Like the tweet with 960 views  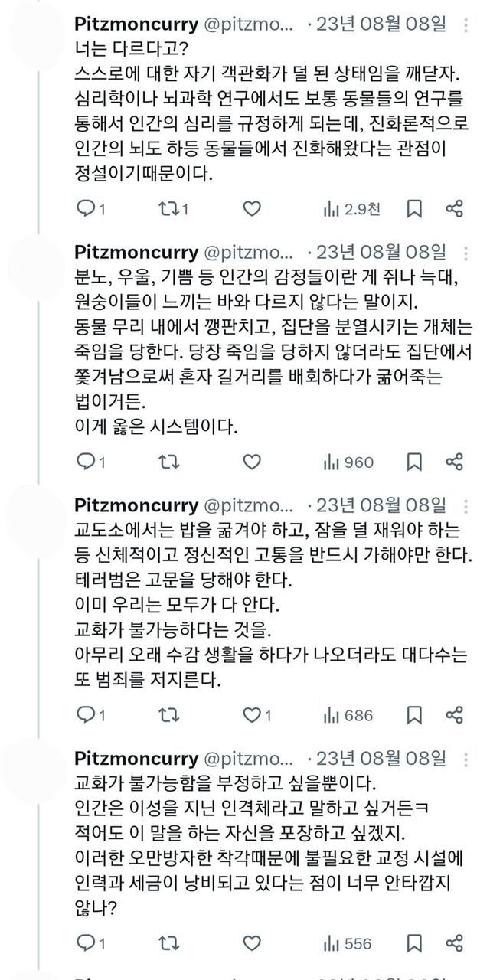251,462
